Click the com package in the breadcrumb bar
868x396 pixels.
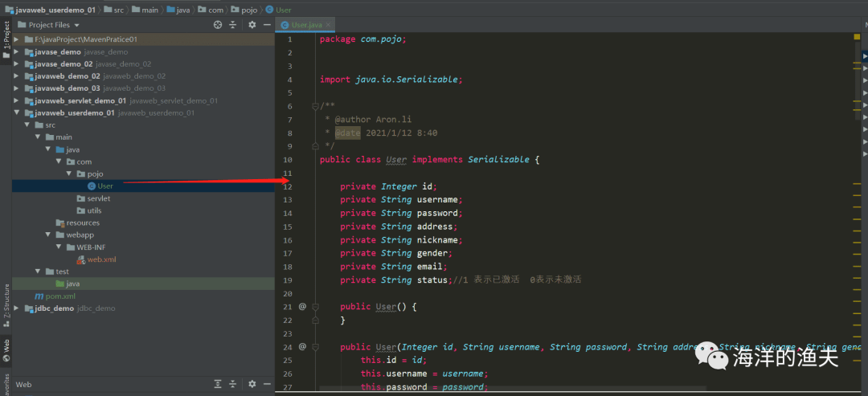tap(211, 10)
